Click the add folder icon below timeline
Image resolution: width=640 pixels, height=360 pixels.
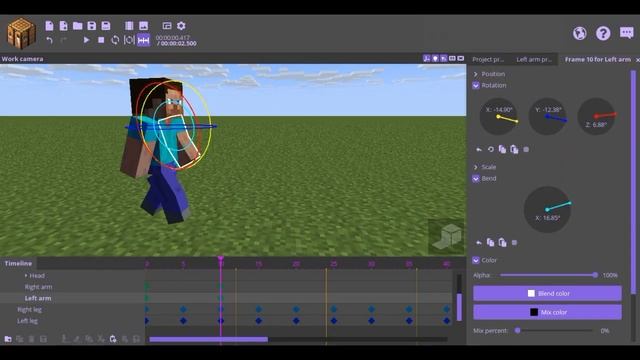8,339
